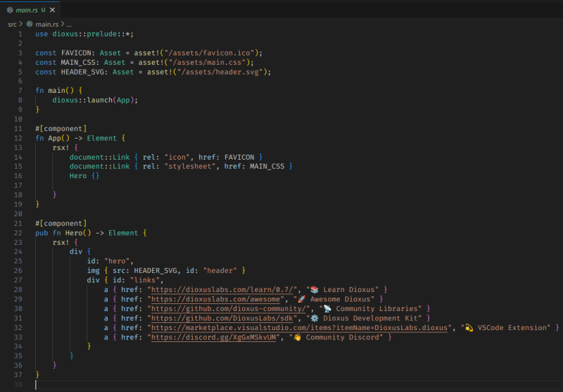Click the Rust icon in the breadcrumb
Image resolution: width=563 pixels, height=392 pixels.
[30, 24]
